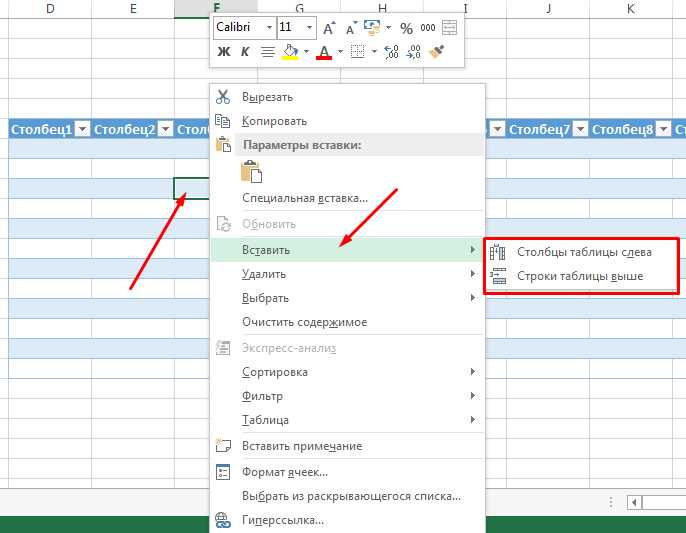
Task: Select Гиперссылка menu entry
Action: point(348,520)
